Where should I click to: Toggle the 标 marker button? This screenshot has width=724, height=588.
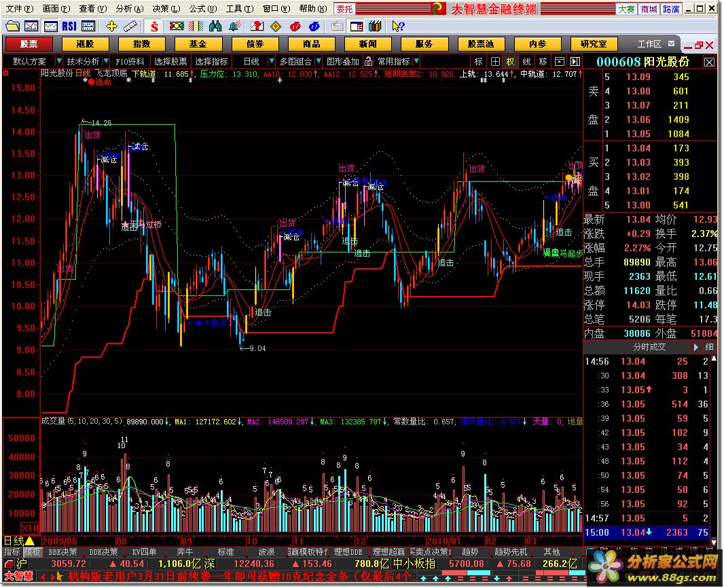click(478, 61)
